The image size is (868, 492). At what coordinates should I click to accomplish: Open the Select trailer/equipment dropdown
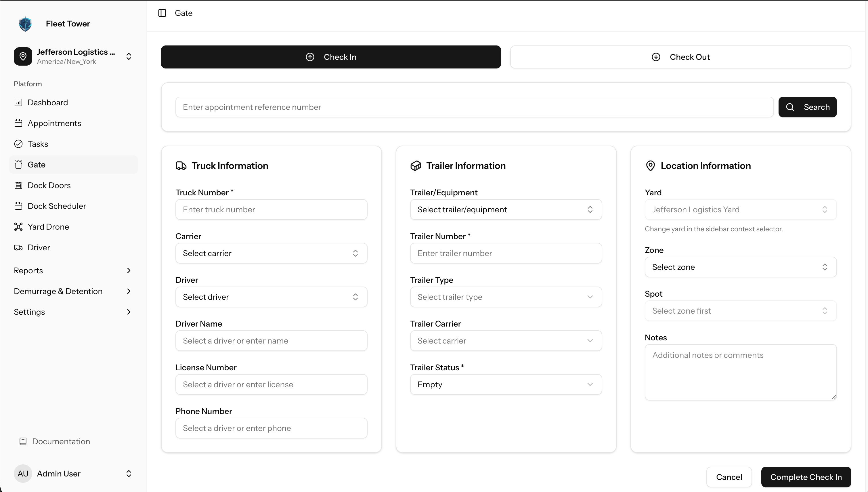click(506, 209)
